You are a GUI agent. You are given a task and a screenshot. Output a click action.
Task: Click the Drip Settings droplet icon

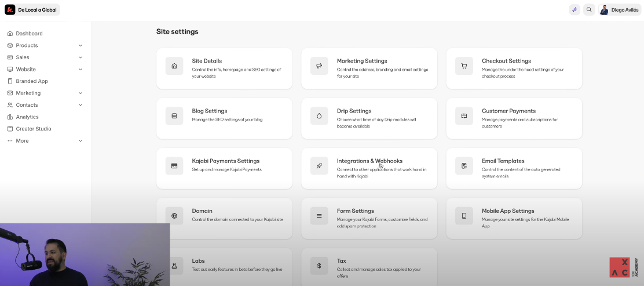(x=319, y=116)
